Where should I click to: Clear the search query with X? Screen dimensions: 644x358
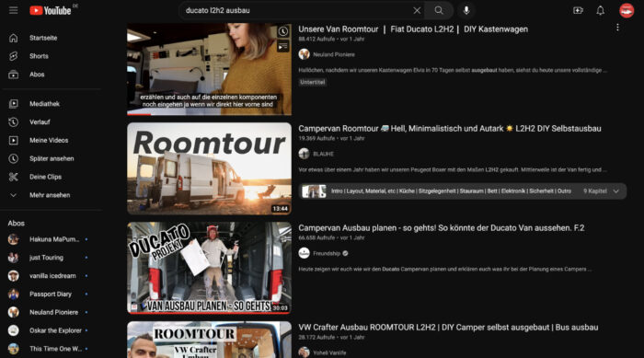pos(417,10)
